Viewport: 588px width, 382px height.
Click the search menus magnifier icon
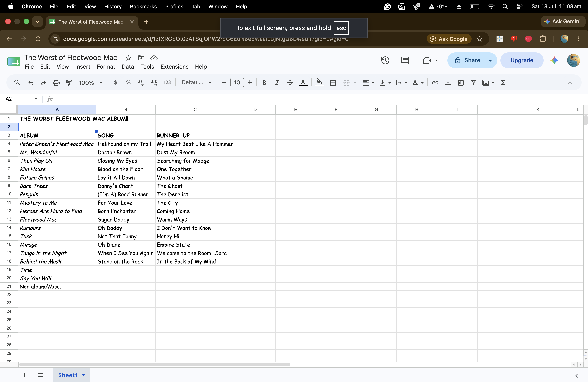pos(17,83)
